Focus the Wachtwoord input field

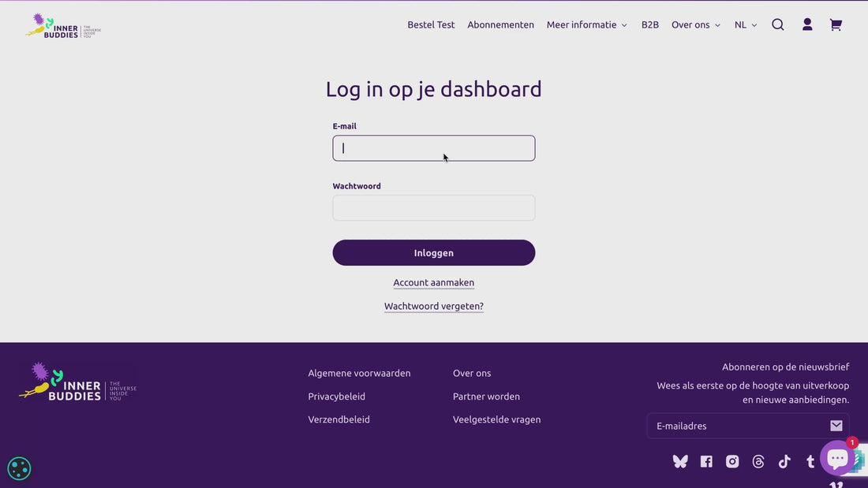(434, 208)
